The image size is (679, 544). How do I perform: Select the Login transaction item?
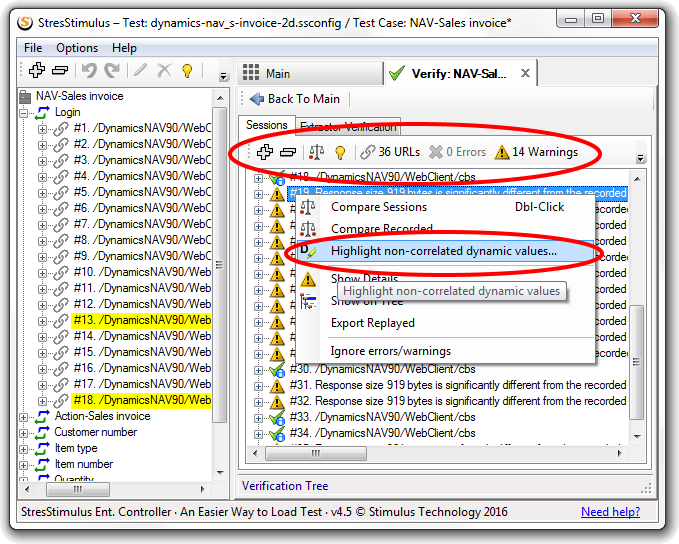pyautogui.click(x=68, y=112)
